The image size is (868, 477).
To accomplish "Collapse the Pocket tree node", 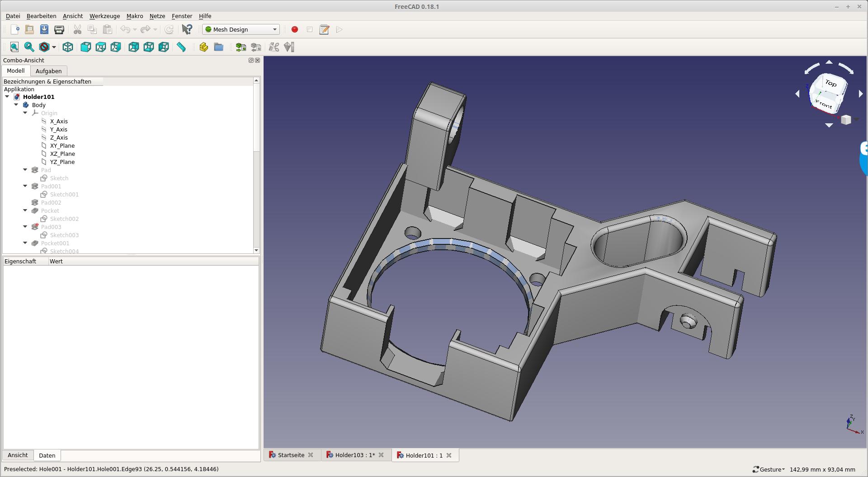I will pyautogui.click(x=25, y=210).
